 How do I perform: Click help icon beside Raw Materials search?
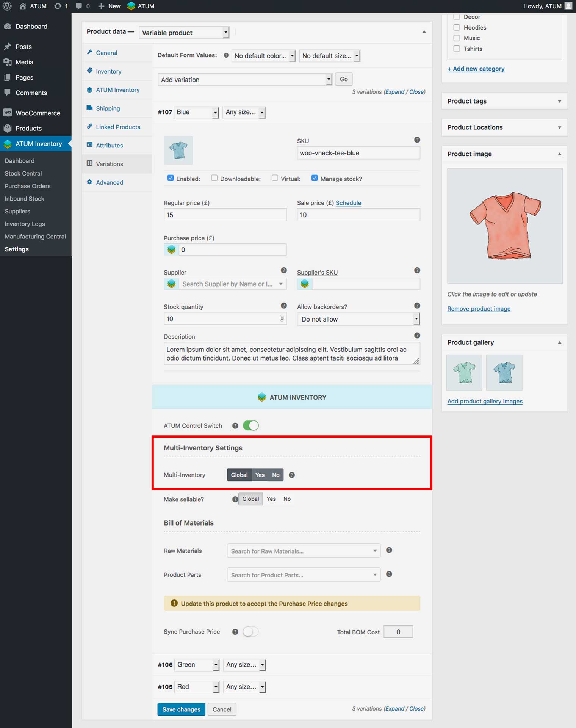click(389, 550)
